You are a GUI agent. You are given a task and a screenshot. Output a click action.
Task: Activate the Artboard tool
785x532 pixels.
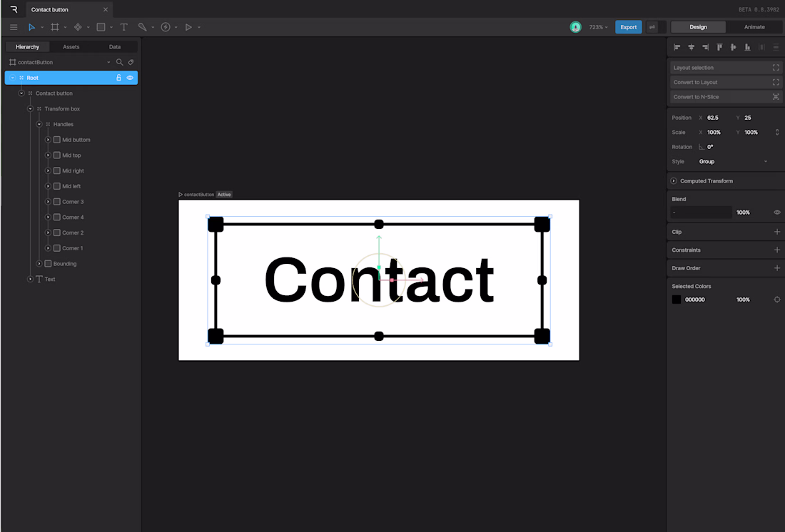pyautogui.click(x=56, y=27)
